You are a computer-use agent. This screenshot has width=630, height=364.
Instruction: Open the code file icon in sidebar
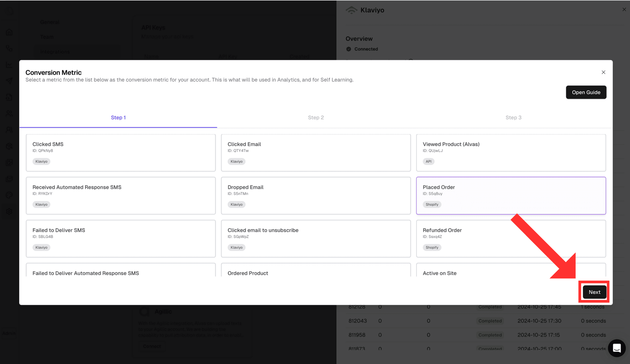tap(9, 97)
